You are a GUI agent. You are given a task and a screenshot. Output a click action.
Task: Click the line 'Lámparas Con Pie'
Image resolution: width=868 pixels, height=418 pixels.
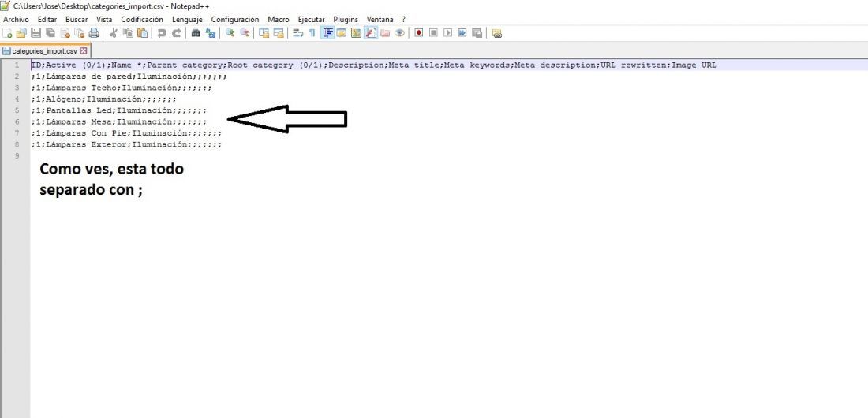tap(126, 132)
